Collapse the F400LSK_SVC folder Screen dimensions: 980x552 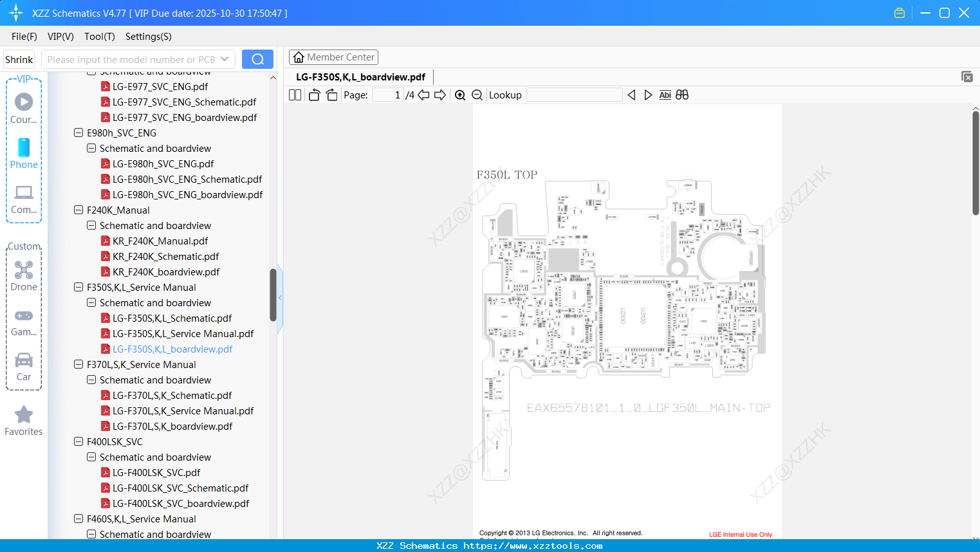[x=79, y=441]
